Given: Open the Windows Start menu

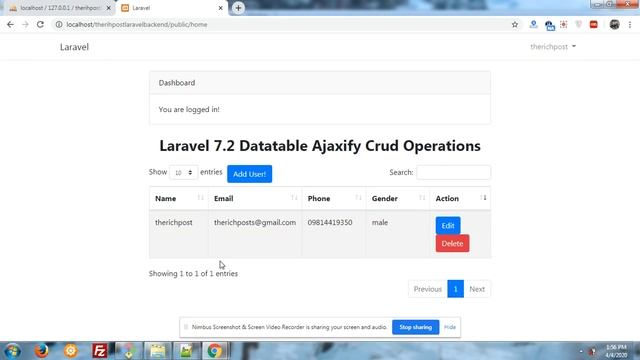Looking at the screenshot, I should pos(13,351).
